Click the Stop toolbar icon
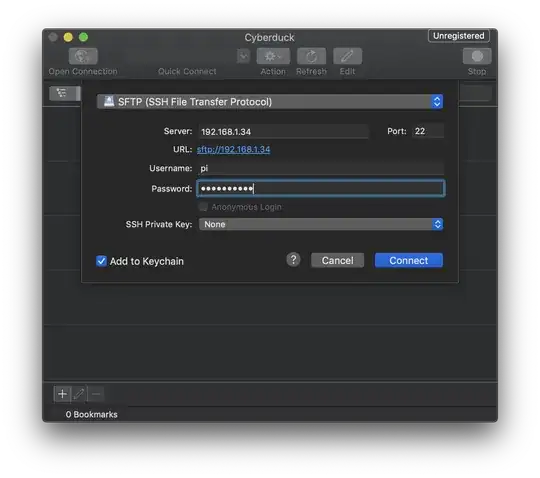This screenshot has height=478, width=540. pos(477,56)
